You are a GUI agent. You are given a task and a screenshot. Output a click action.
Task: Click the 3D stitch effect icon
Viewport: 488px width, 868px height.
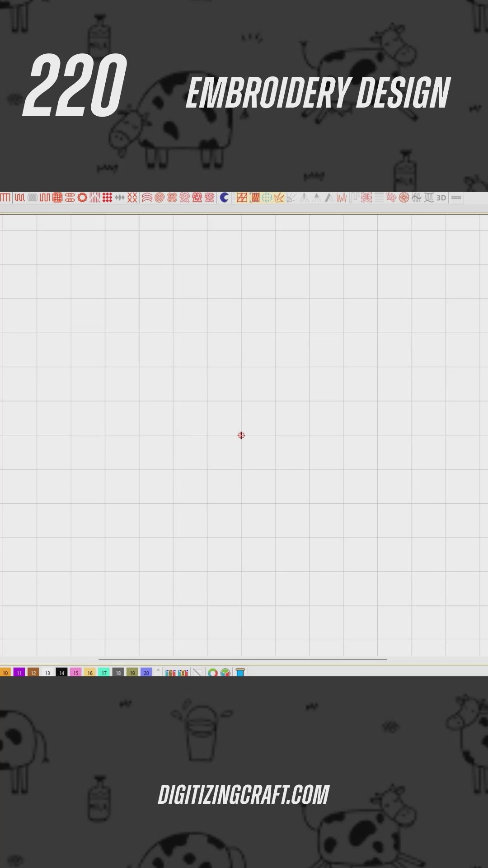coord(441,198)
